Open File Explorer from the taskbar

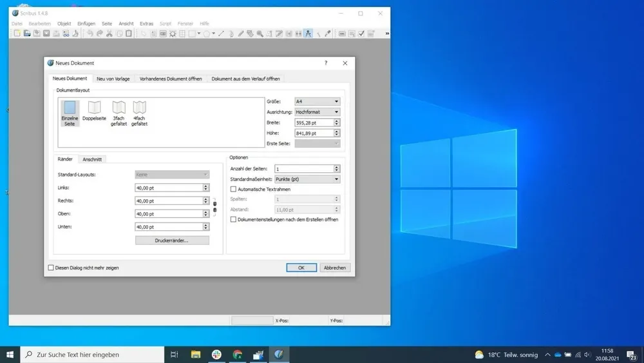click(x=196, y=355)
